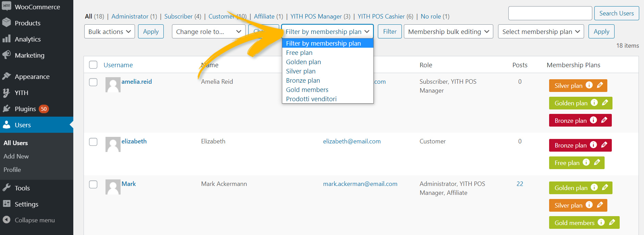Show info for Mark's Silver plan
The width and height of the screenshot is (644, 235).
point(589,205)
